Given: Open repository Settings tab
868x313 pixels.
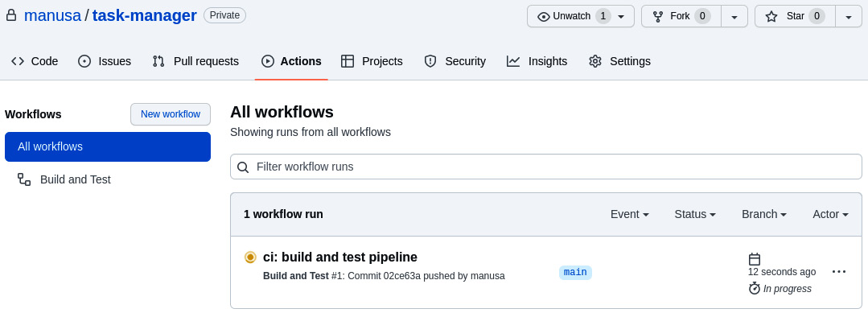Looking at the screenshot, I should tap(620, 61).
